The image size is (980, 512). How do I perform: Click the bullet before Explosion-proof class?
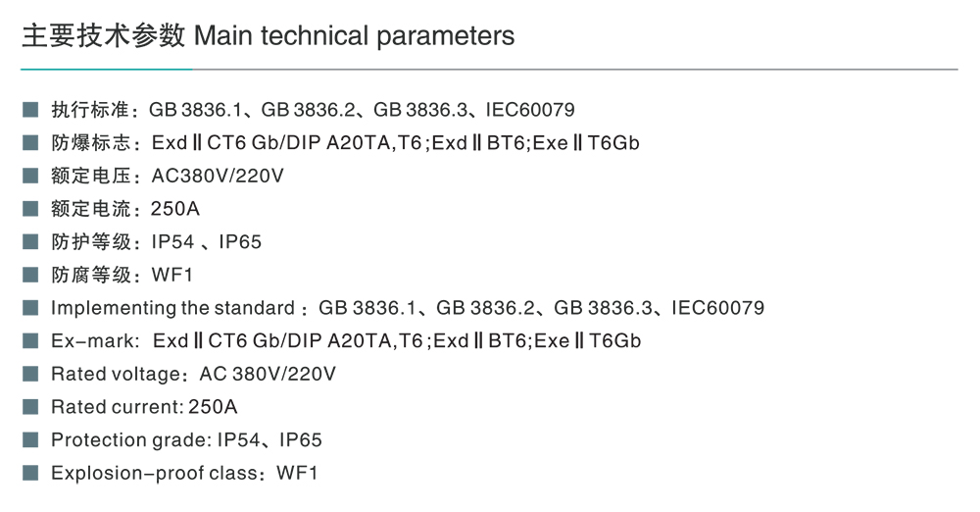click(x=30, y=473)
